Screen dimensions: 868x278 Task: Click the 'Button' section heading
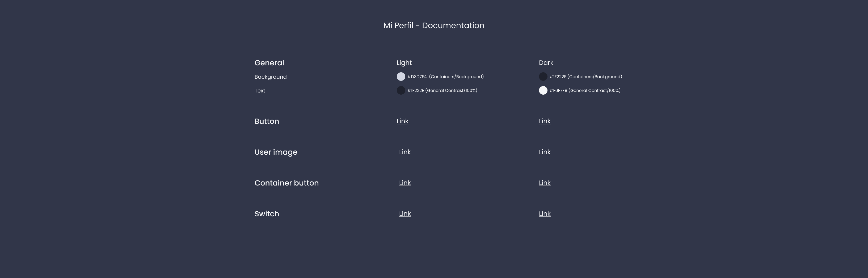pyautogui.click(x=267, y=121)
